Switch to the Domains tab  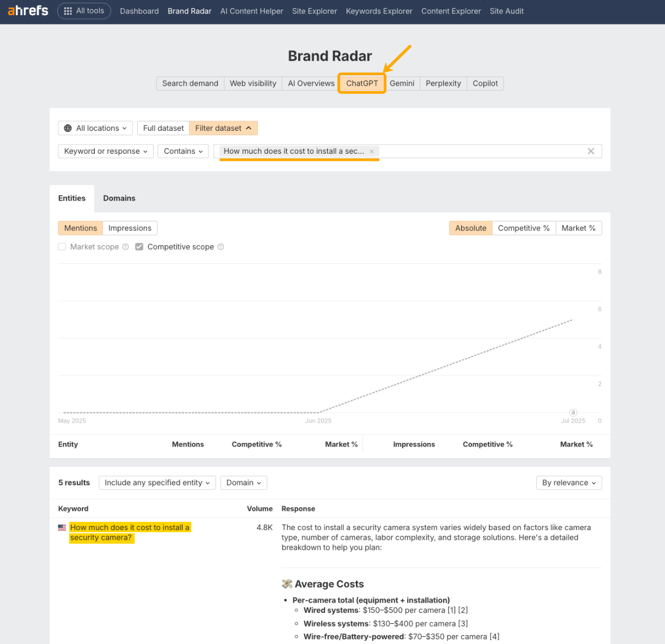point(119,198)
